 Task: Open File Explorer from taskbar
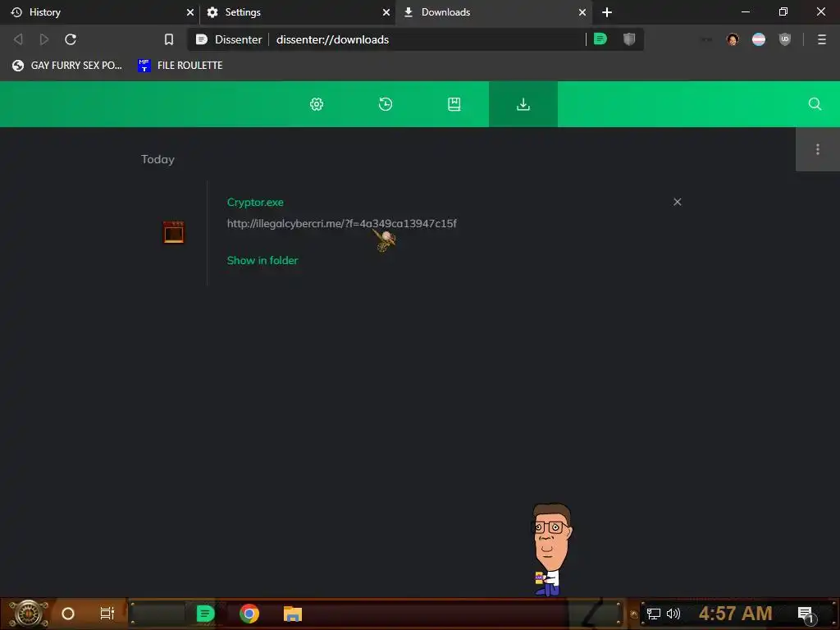293,614
